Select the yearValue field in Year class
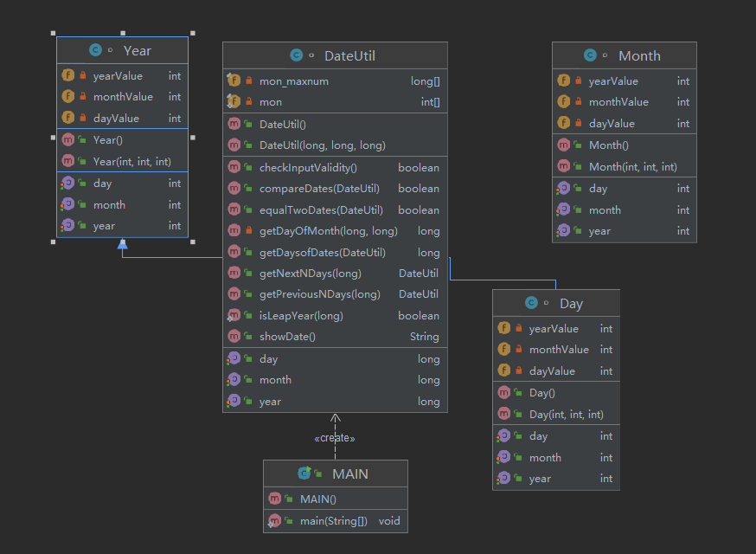The image size is (756, 554). 123,76
